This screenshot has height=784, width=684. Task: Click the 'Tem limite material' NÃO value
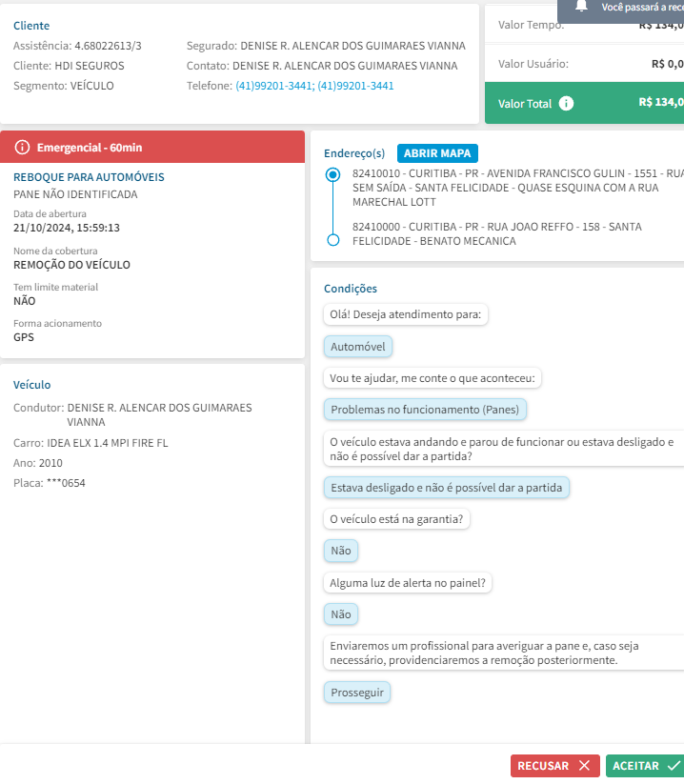(x=25, y=301)
